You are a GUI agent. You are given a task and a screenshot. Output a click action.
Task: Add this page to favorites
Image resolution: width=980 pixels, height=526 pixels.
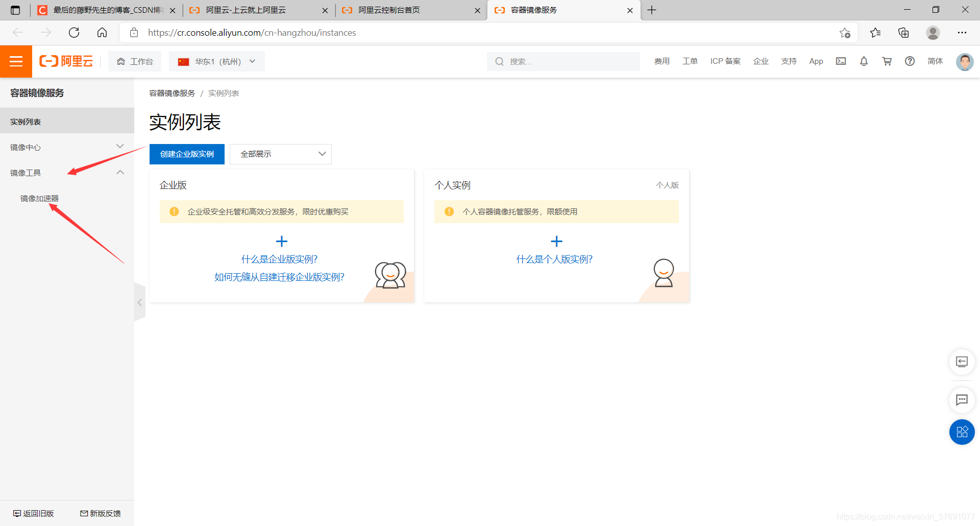pyautogui.click(x=845, y=33)
